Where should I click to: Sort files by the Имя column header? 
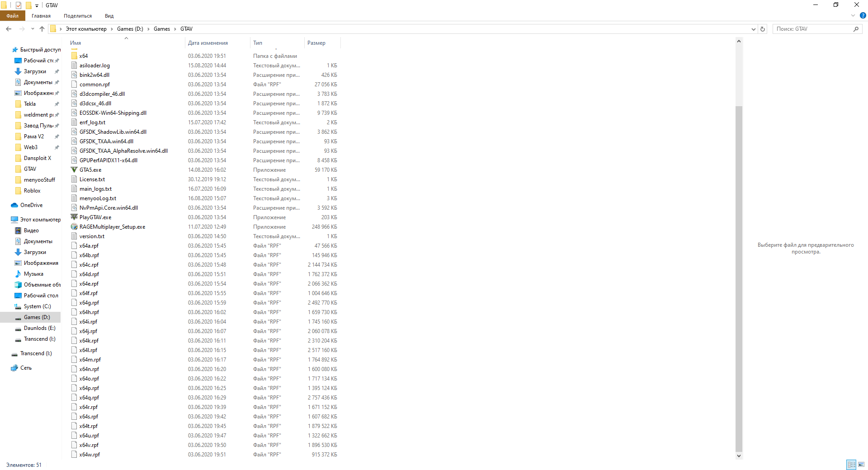pos(126,43)
